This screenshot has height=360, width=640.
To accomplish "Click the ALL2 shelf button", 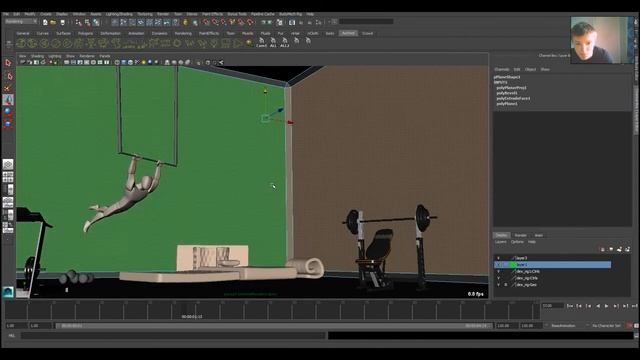I will 284,42.
